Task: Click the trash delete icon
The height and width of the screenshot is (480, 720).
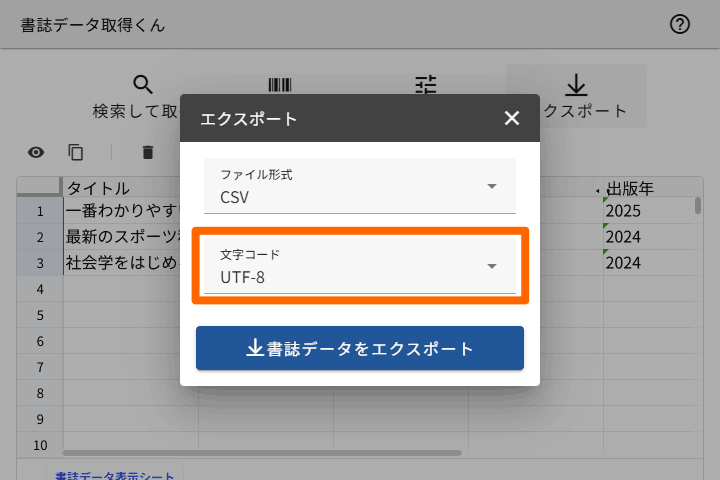Action: click(148, 152)
